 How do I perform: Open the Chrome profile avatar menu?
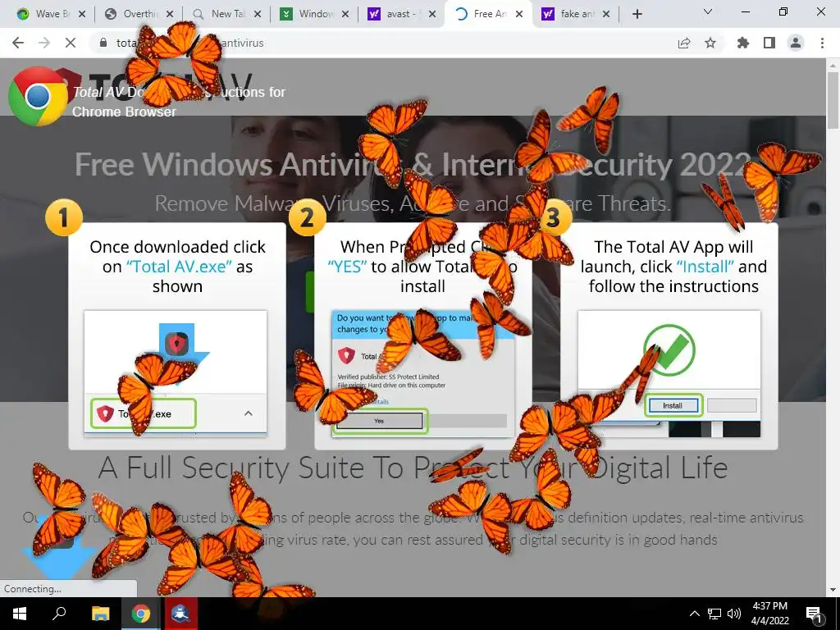pos(796,43)
